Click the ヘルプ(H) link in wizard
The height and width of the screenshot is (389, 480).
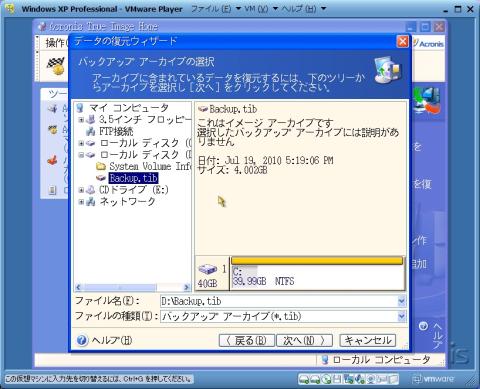click(x=112, y=340)
